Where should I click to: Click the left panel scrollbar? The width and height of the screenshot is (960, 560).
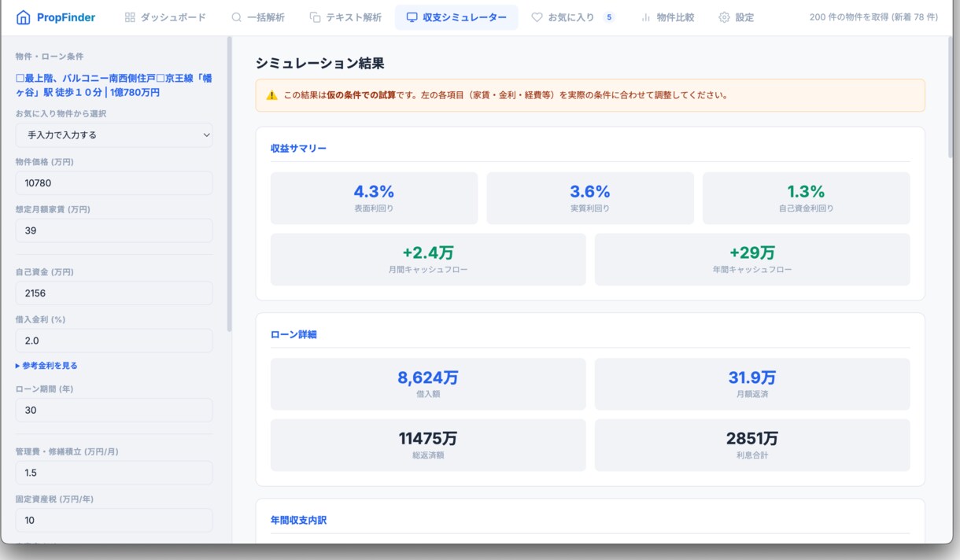click(229, 184)
